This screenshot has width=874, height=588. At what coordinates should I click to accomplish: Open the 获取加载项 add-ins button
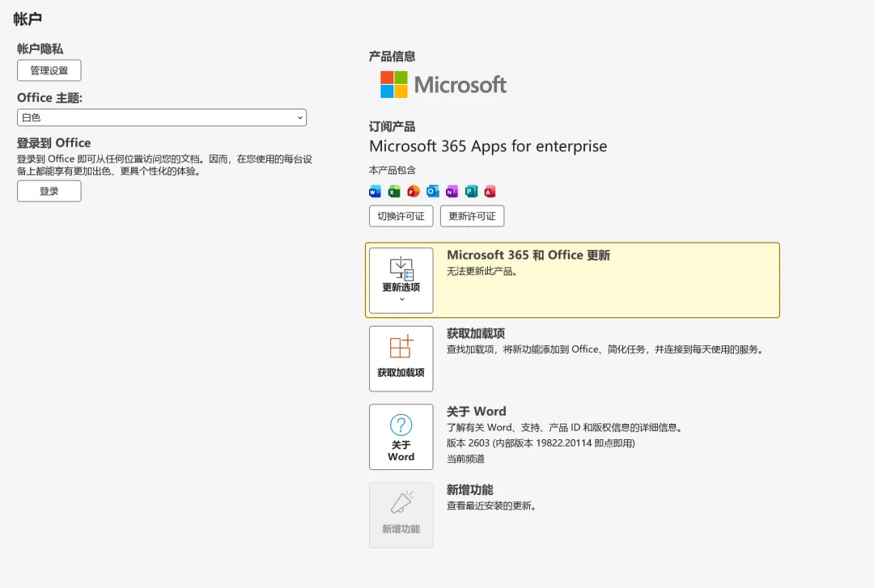[x=401, y=359]
